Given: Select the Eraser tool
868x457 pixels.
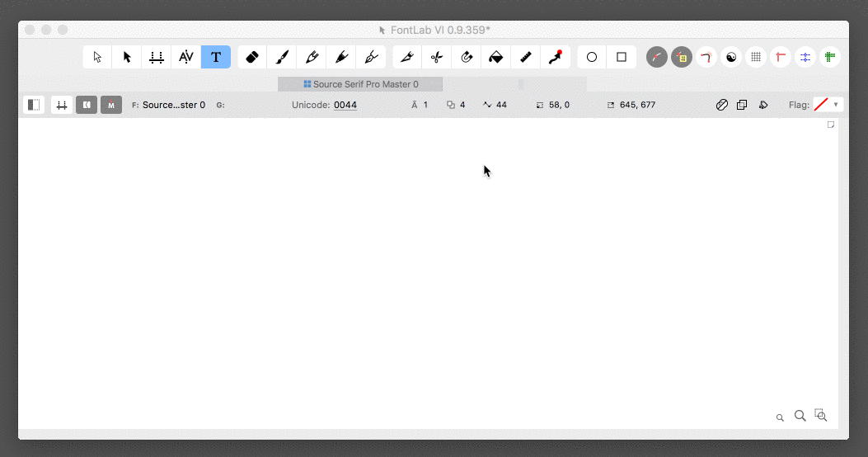Looking at the screenshot, I should pyautogui.click(x=252, y=57).
